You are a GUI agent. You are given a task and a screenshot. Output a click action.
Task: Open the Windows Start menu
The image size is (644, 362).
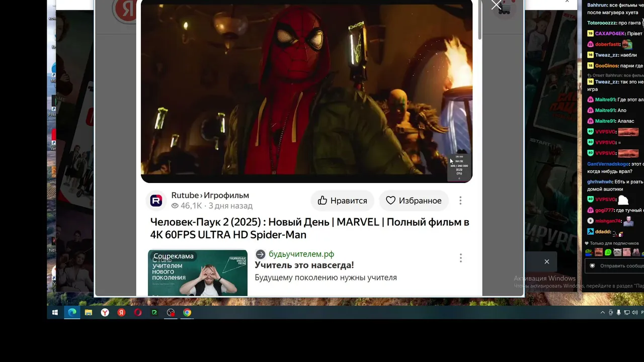pos(55,313)
